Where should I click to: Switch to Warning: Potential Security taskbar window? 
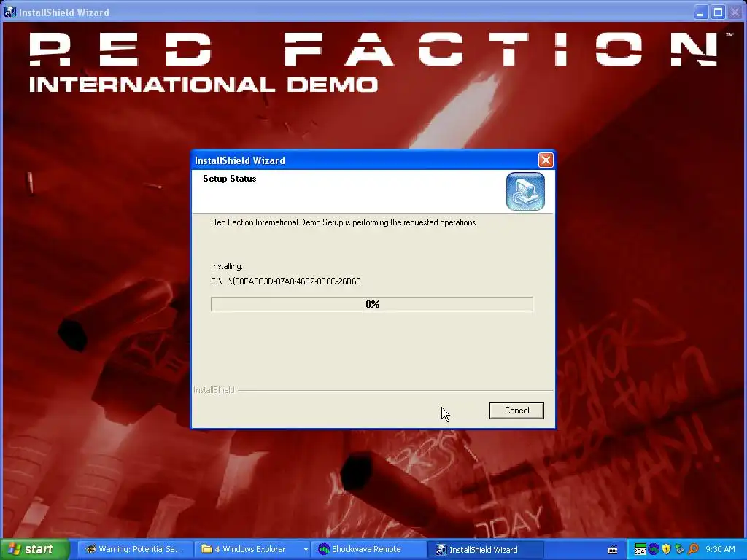[135, 549]
